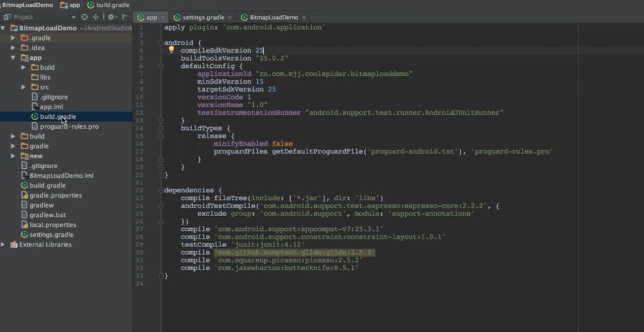Expand the build folder inside app
This screenshot has height=332, width=644.
(x=23, y=68)
